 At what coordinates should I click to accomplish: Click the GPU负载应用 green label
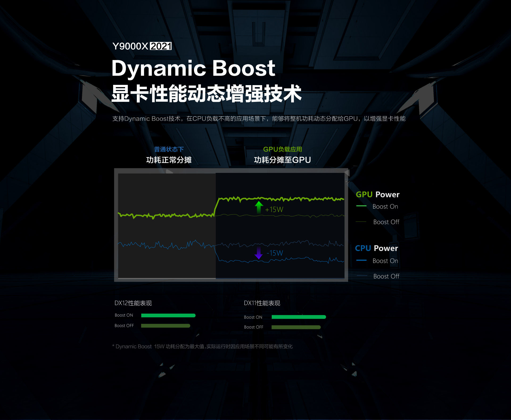coord(282,149)
